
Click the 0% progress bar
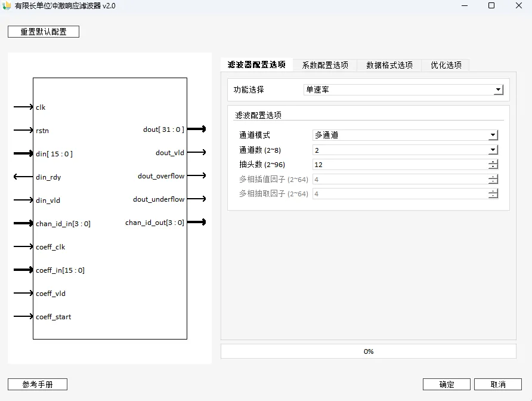[369, 351]
